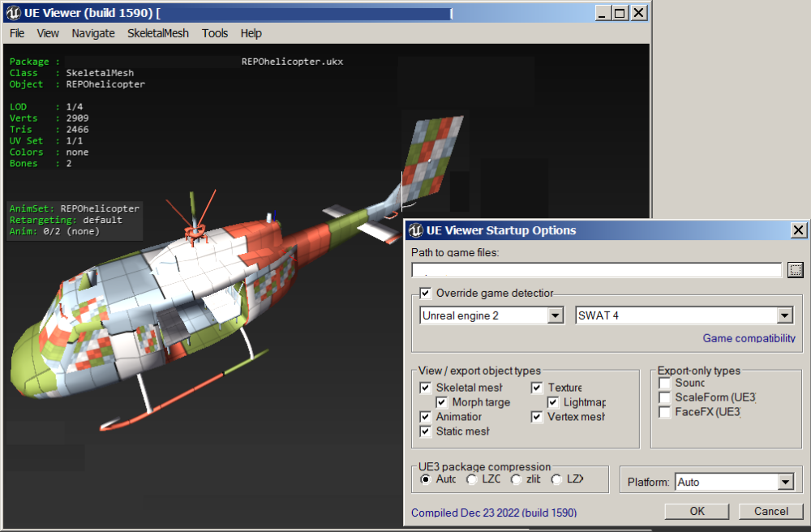The height and width of the screenshot is (532, 811).
Task: Open the Game compatibility link
Action: tap(749, 338)
